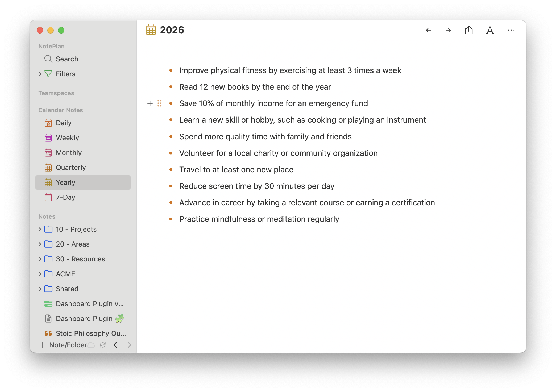Screen dimensions: 556x392
Task: Open the 7-Day calendar view
Action: tap(65, 197)
